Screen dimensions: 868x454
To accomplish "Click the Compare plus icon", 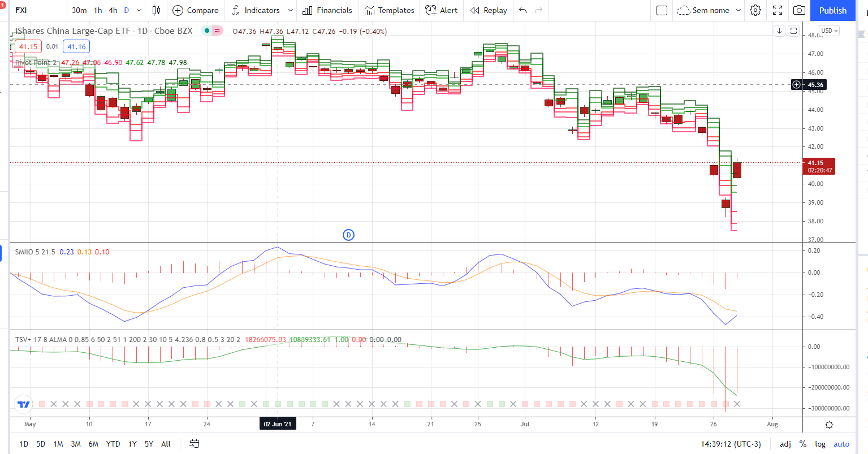I will 178,10.
